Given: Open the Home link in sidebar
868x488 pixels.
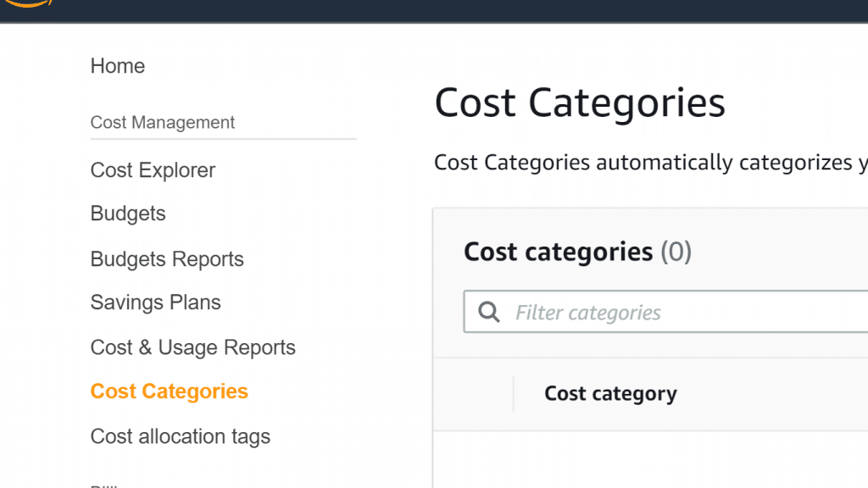Looking at the screenshot, I should coord(117,66).
